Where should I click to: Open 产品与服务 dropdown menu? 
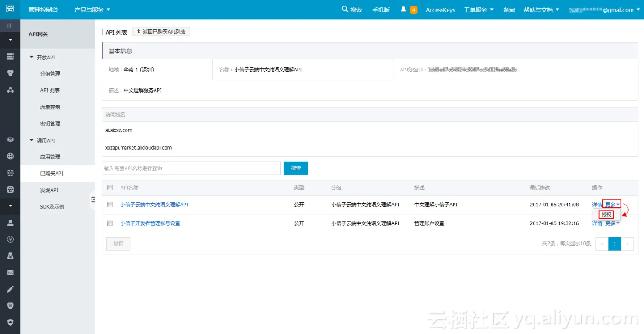[x=92, y=10]
